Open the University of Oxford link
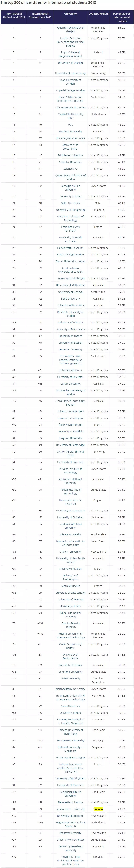 click(70, 336)
